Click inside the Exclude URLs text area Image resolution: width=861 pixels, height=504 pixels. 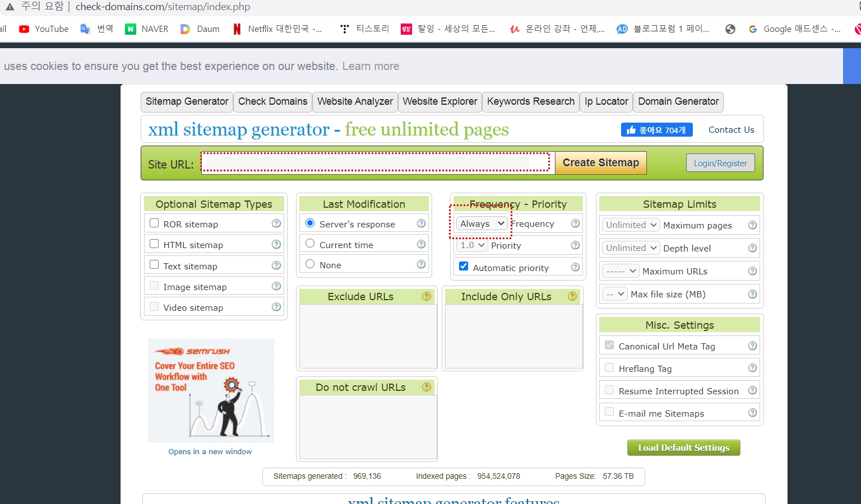click(368, 336)
